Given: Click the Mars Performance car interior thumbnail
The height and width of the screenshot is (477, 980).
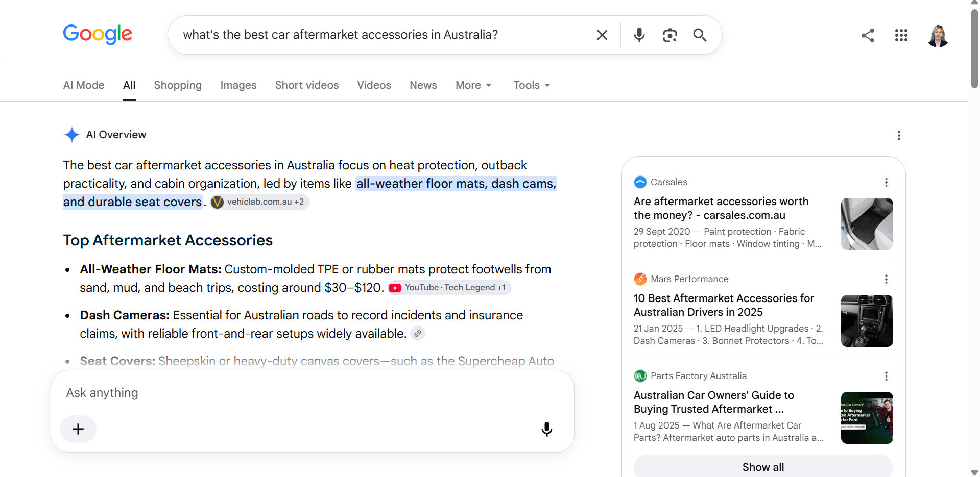Looking at the screenshot, I should point(867,321).
